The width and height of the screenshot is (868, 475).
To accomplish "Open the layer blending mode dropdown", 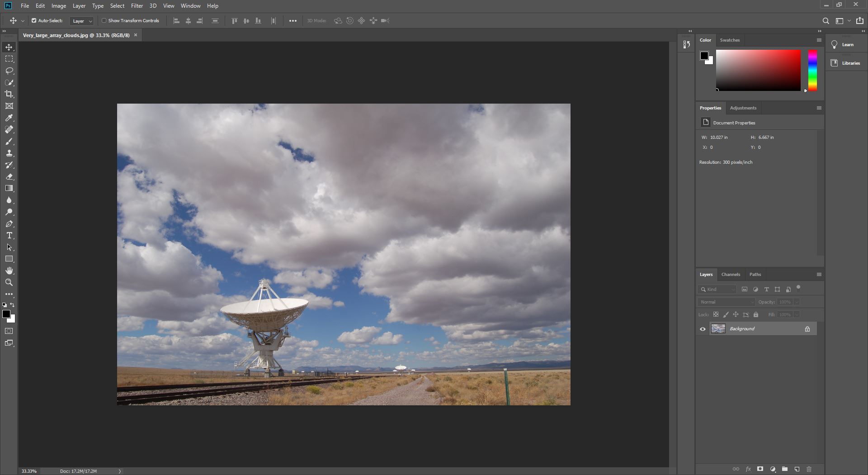I will click(726, 302).
